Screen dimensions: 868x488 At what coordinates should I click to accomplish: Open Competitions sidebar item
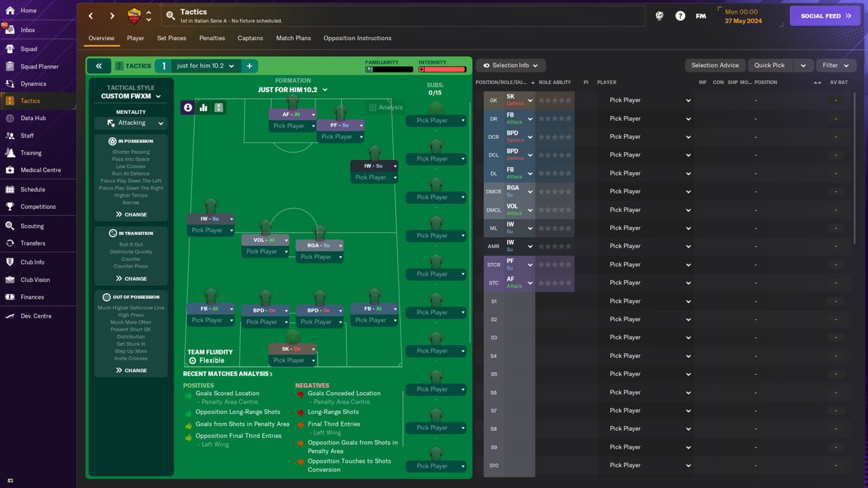coord(38,207)
